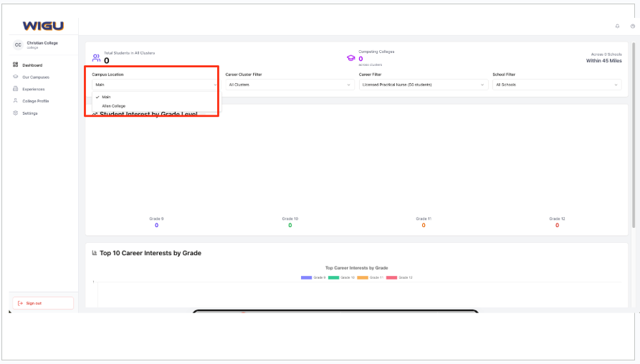Click the Dashboard grid icon in sidebar

point(16,65)
